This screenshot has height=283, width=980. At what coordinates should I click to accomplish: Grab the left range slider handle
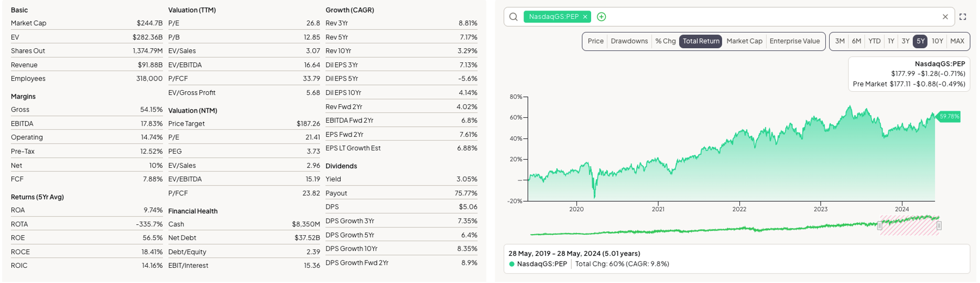pos(880,226)
